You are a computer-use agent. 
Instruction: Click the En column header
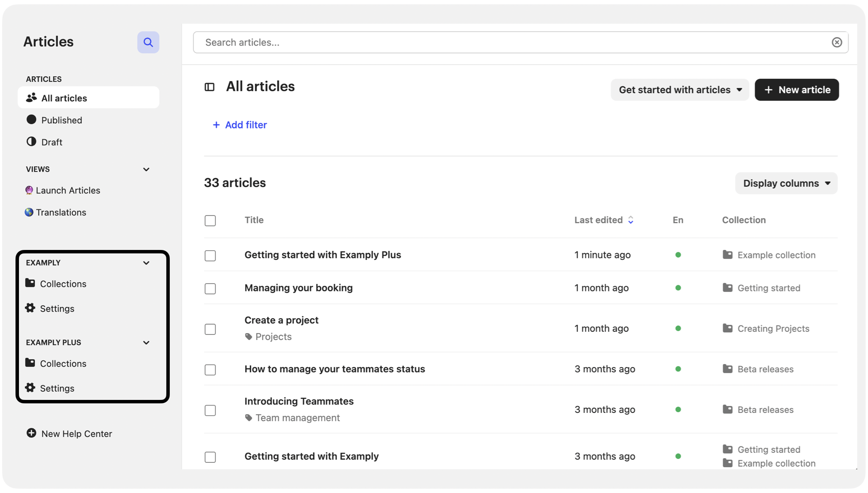coord(678,220)
